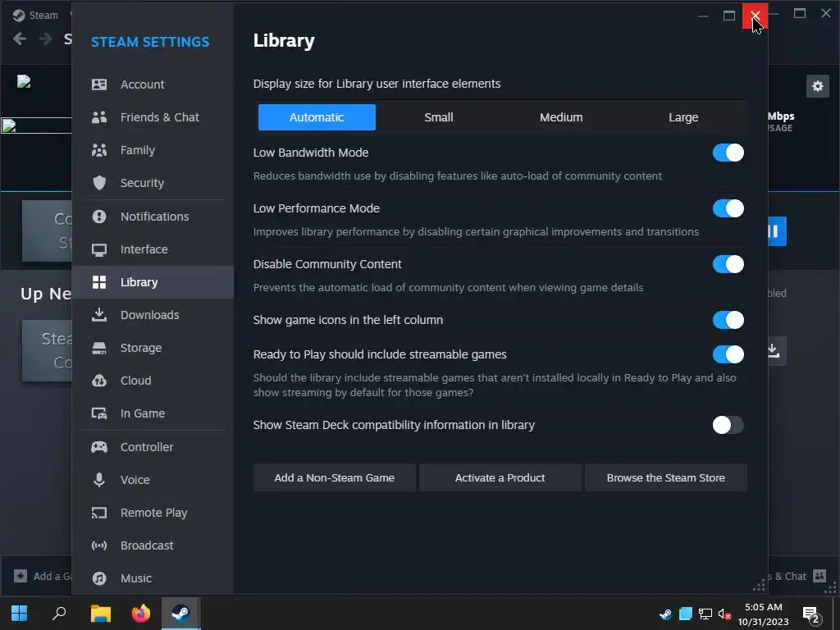Image resolution: width=840 pixels, height=630 pixels.
Task: Open Account settings icon in sidebar
Action: 99,84
